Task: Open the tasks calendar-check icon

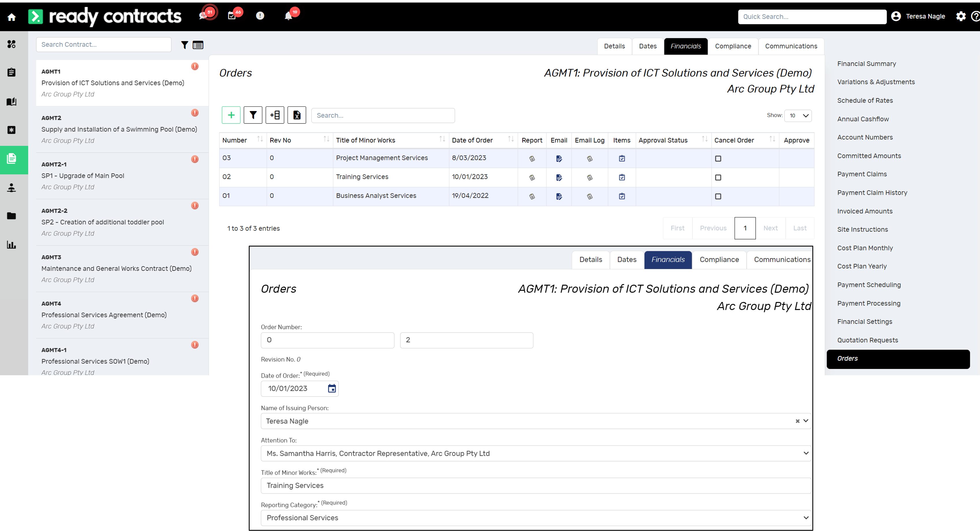Action: point(232,16)
